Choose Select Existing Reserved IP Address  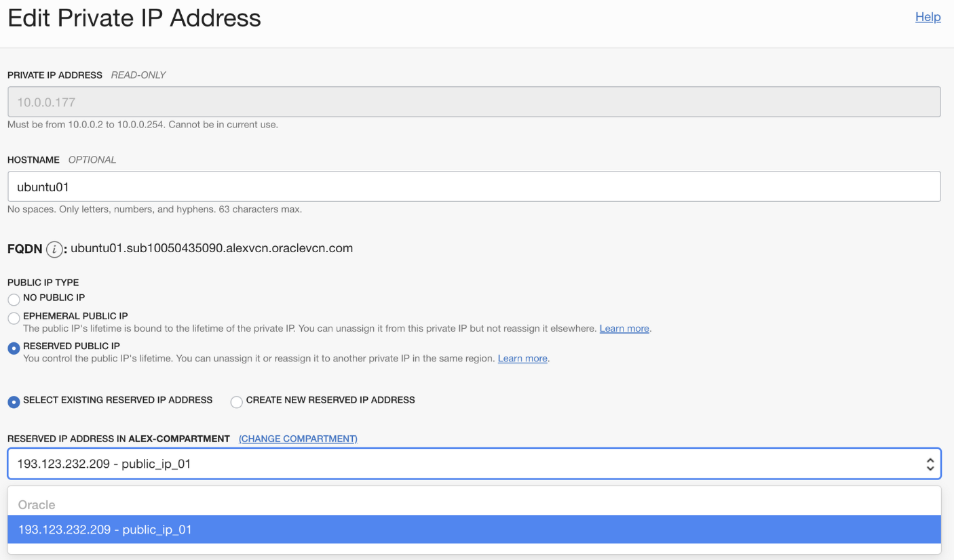pyautogui.click(x=14, y=402)
